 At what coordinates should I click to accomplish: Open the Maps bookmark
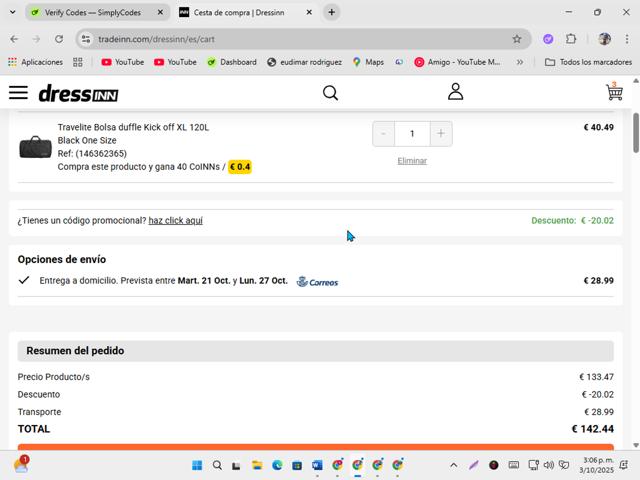[369, 62]
